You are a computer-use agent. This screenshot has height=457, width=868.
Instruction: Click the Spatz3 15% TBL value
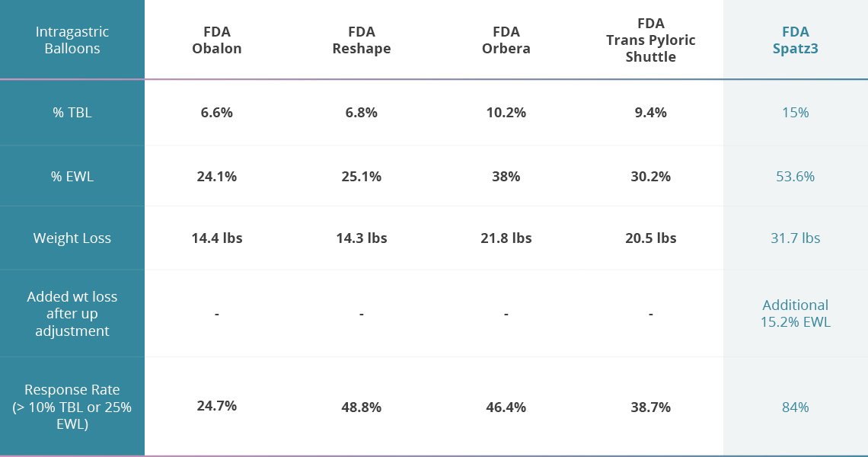coord(796,113)
